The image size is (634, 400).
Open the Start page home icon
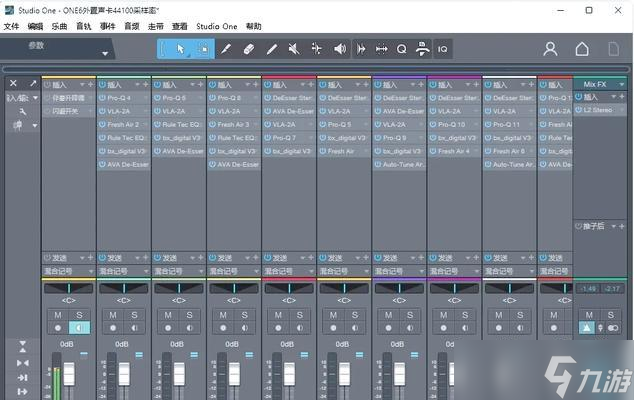pos(582,48)
